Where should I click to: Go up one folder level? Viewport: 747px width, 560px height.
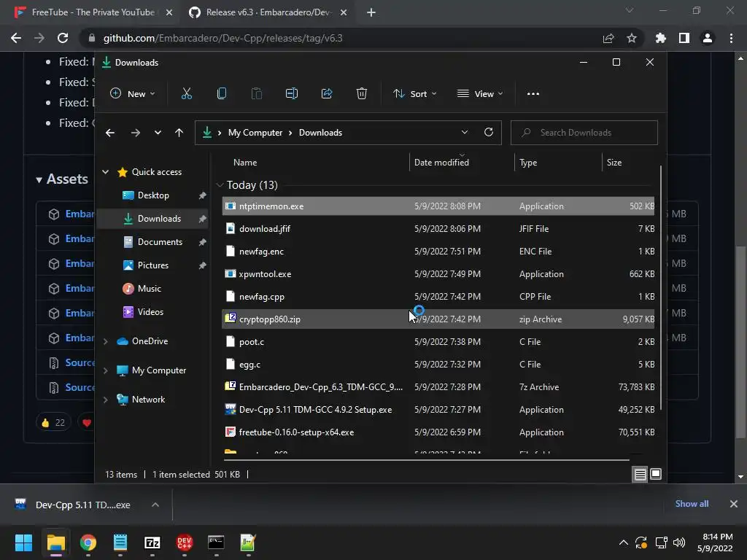pos(179,133)
